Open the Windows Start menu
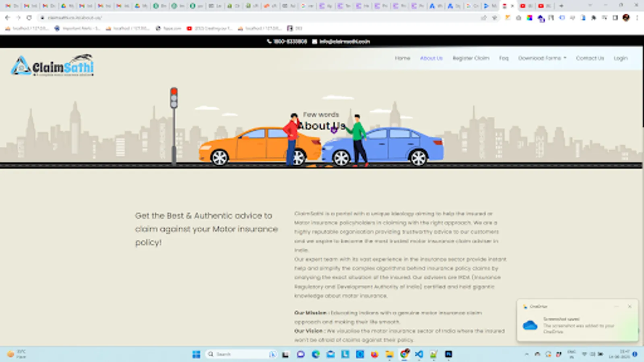The height and width of the screenshot is (362, 644). pyautogui.click(x=196, y=354)
